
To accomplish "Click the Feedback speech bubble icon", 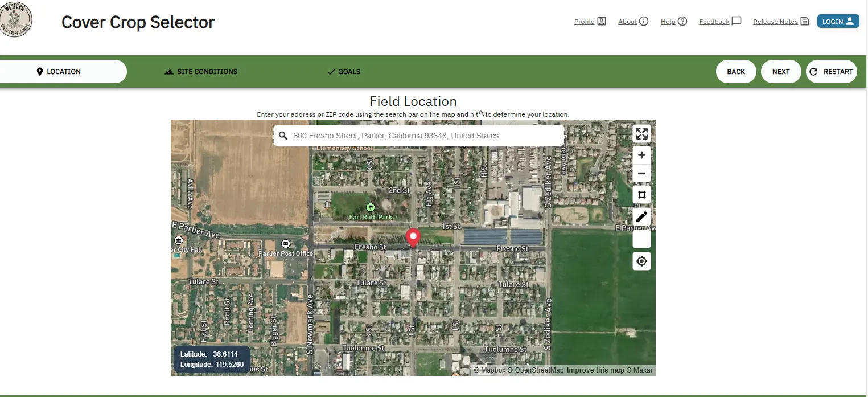I will point(736,21).
